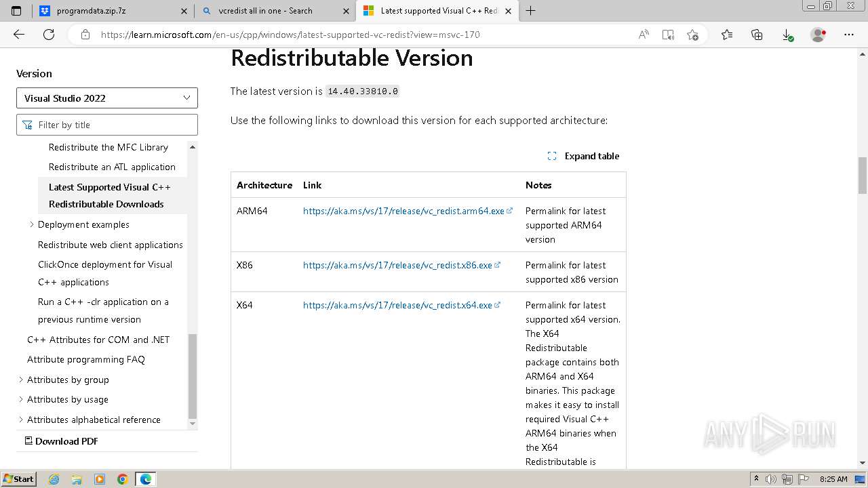Screen dimensions: 868x488
Task: Show hidden system tray icons
Action: pos(757,479)
